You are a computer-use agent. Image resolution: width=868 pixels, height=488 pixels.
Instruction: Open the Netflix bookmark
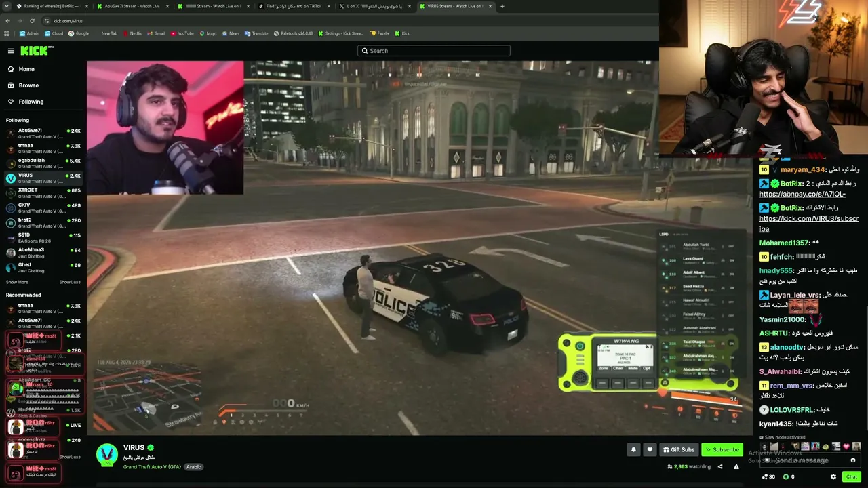(x=133, y=33)
